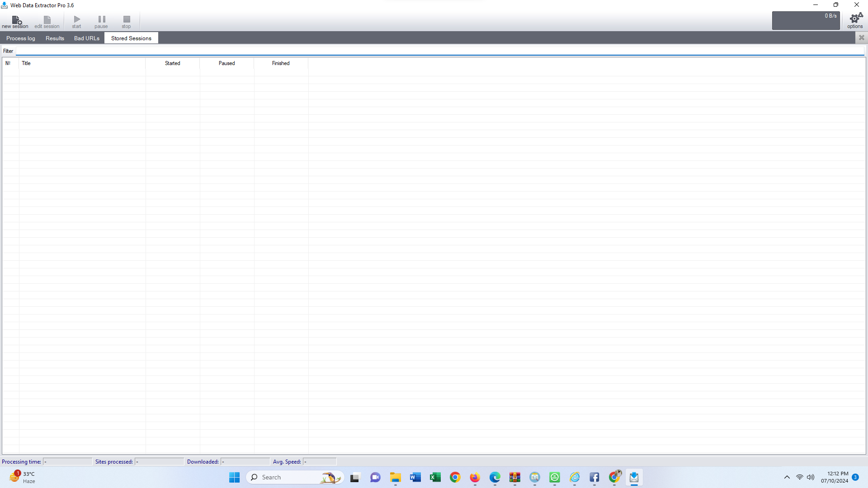
Task: Open WinRAR from the taskbar
Action: pyautogui.click(x=515, y=477)
